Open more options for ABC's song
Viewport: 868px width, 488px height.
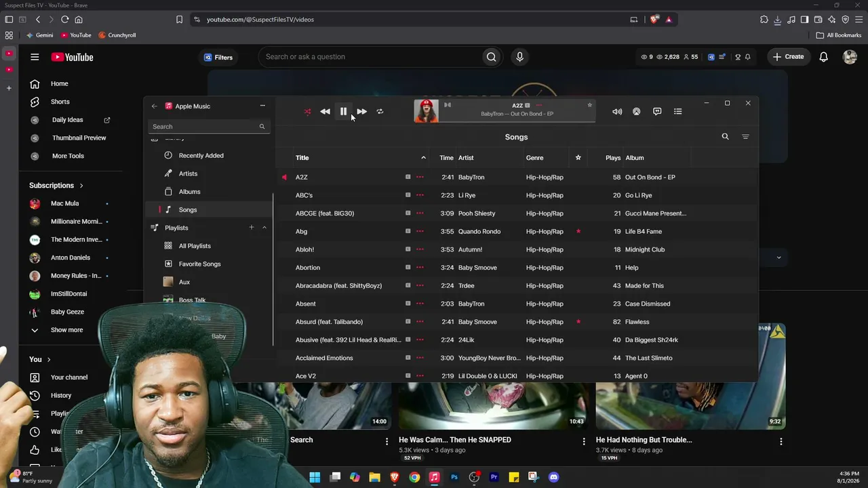point(420,195)
